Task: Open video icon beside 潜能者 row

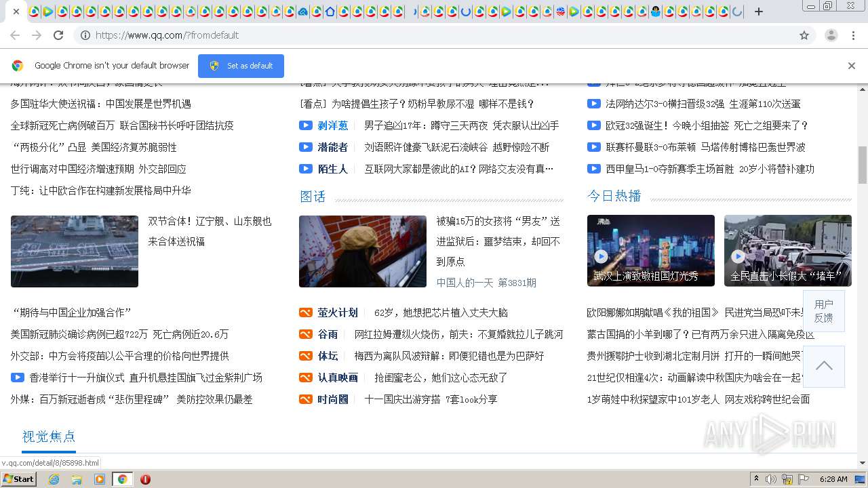Action: coord(306,147)
